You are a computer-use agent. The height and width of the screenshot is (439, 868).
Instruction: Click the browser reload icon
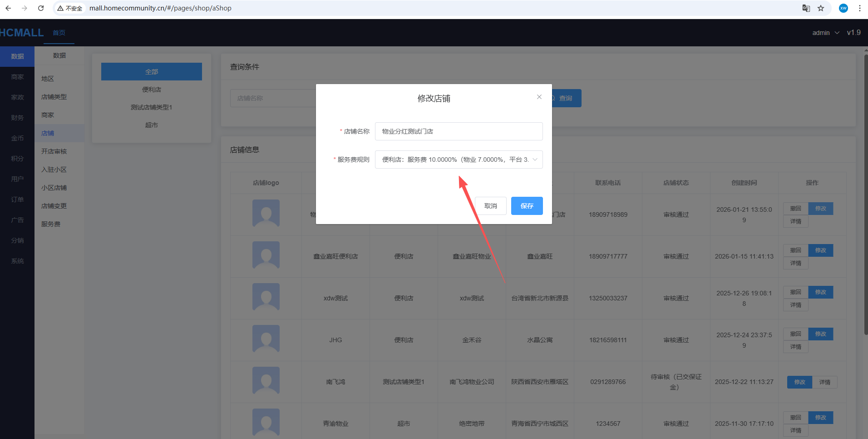click(x=41, y=8)
